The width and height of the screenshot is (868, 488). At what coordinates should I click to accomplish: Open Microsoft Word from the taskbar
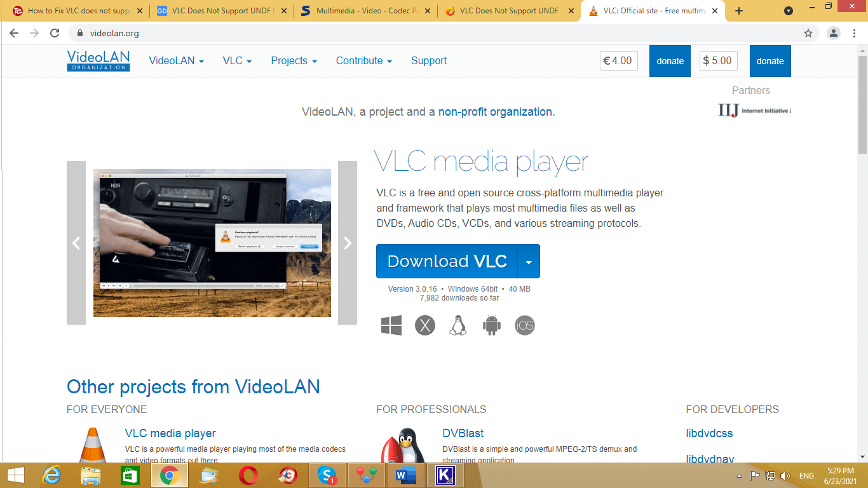pos(405,475)
